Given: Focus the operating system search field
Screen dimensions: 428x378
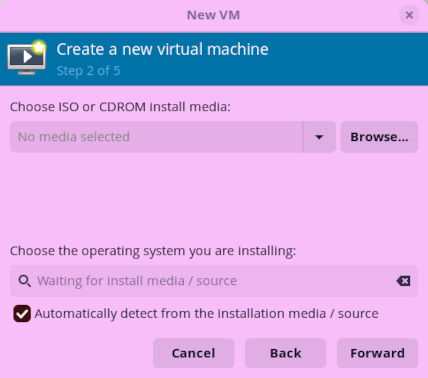Looking at the screenshot, I should click(x=214, y=281).
